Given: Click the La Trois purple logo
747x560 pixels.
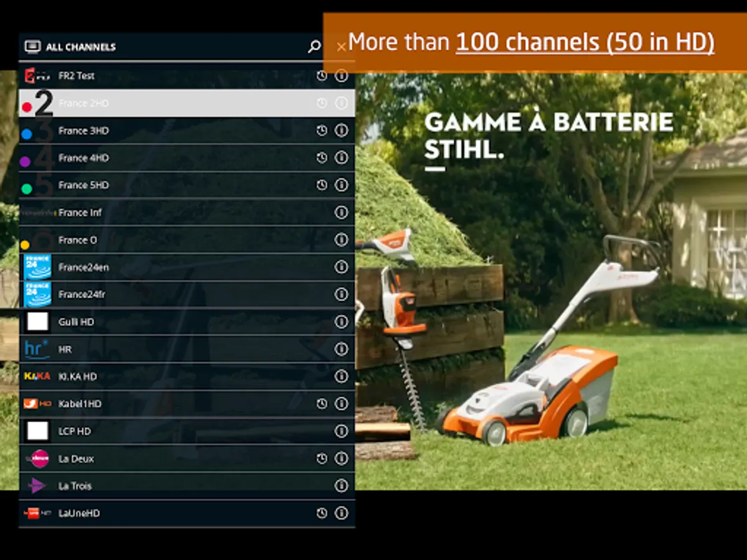Looking at the screenshot, I should pyautogui.click(x=37, y=486).
